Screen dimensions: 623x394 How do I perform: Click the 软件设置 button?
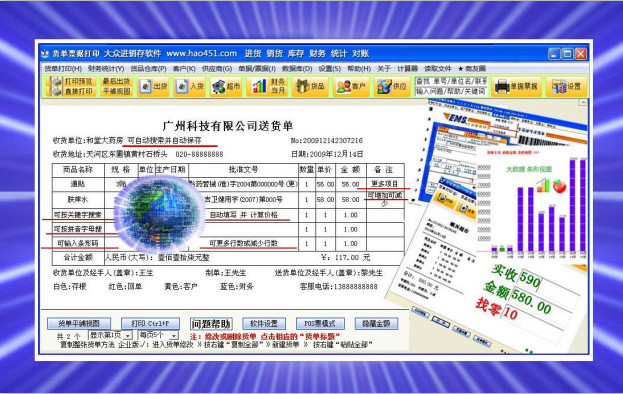264,324
